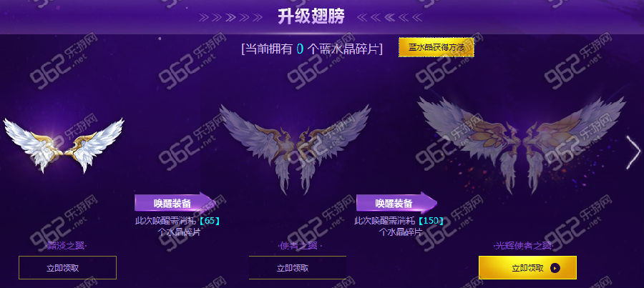644x288 pixels.
Task: Click the 使者之翼 name label
Action: 298,246
